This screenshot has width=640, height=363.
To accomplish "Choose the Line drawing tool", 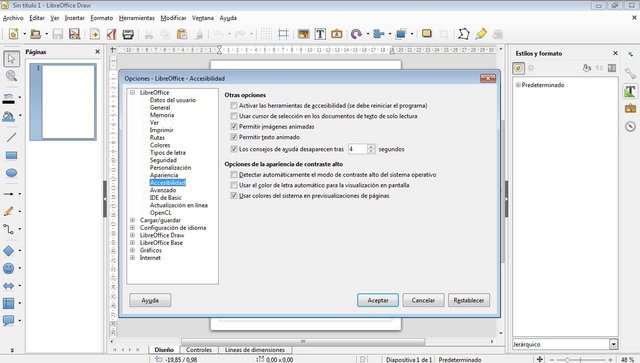I will tap(11, 137).
